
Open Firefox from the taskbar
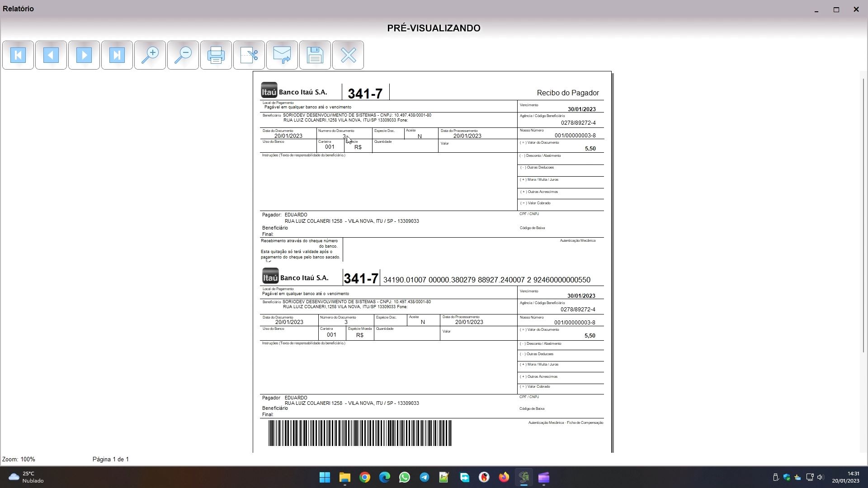pyautogui.click(x=504, y=478)
